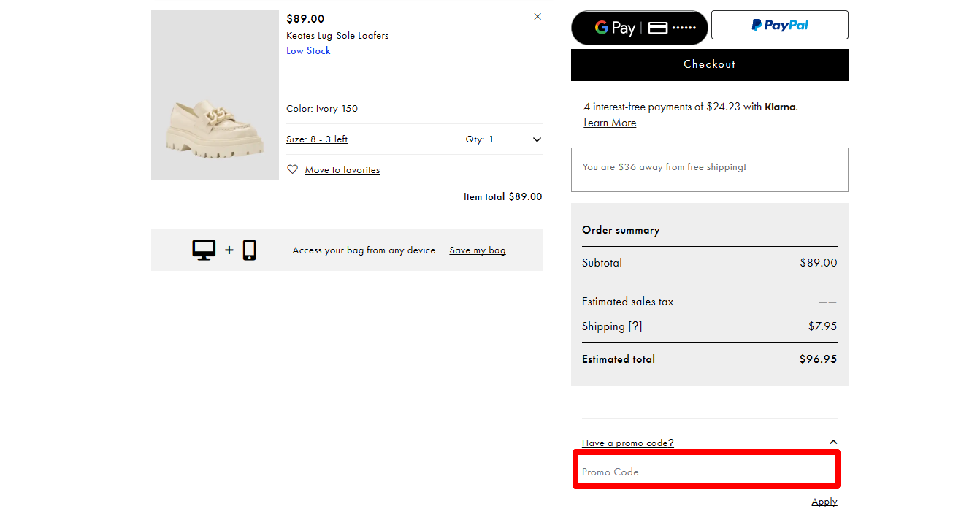Click the Shipping $7.95 value

tap(822, 326)
